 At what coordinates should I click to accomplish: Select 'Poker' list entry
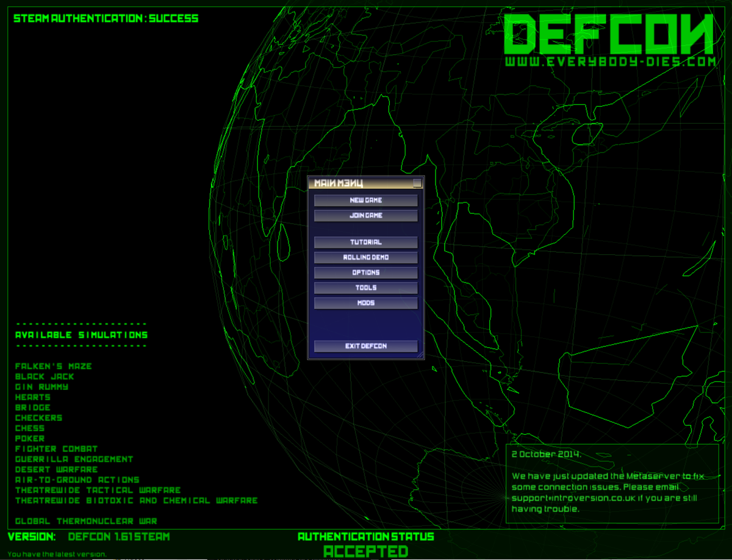30,439
